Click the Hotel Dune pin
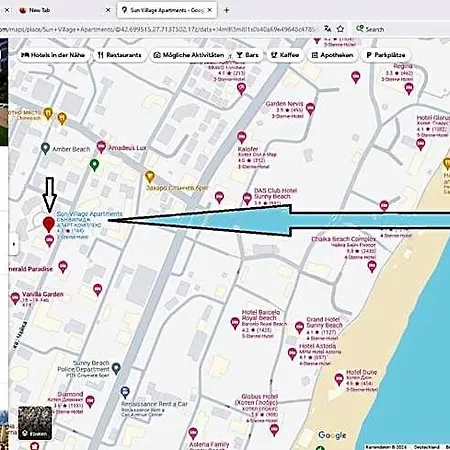Viewport: 450px width, 450px height. coord(339,379)
